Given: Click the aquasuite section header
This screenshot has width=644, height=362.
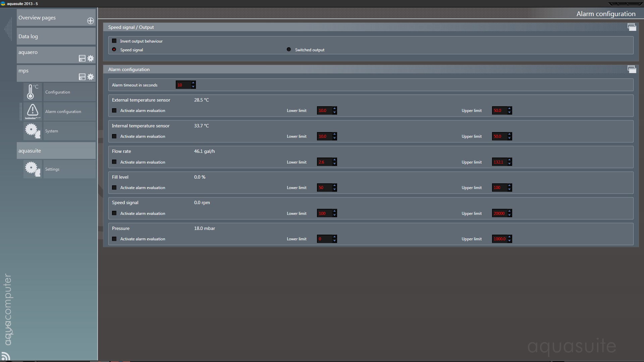Looking at the screenshot, I should tap(56, 150).
